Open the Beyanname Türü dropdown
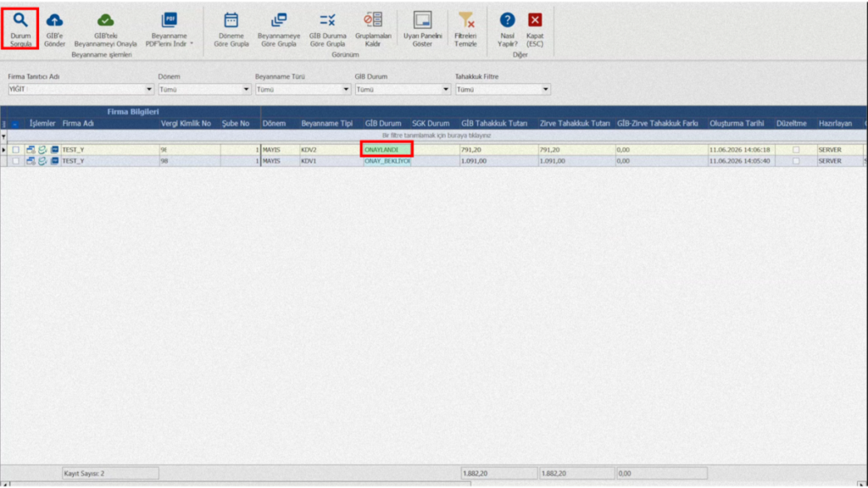 coord(346,89)
